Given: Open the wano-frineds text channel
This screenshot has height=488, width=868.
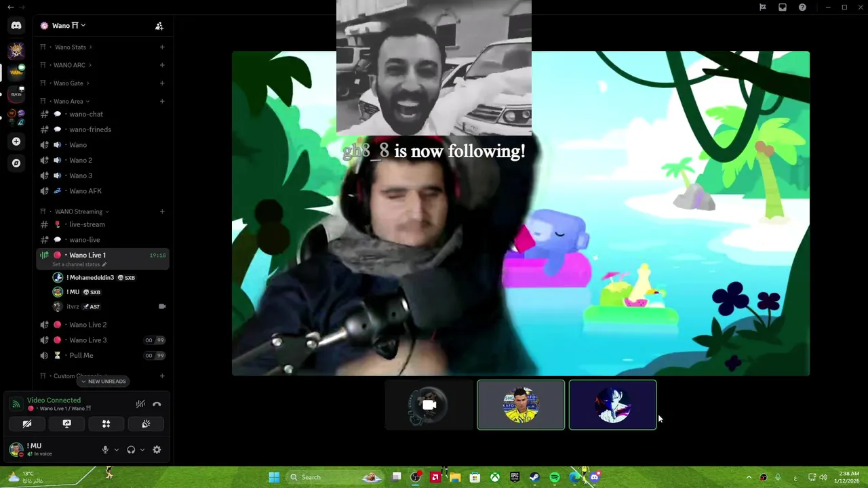Looking at the screenshot, I should click(x=102, y=129).
